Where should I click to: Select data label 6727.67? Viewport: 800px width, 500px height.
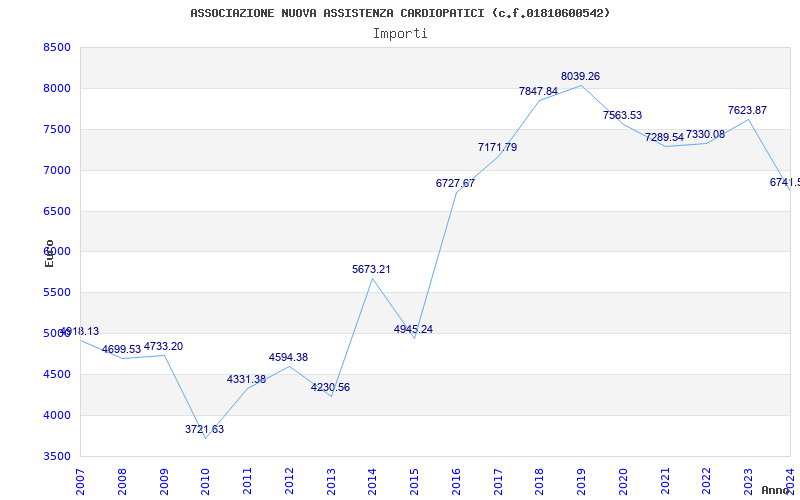tap(455, 183)
